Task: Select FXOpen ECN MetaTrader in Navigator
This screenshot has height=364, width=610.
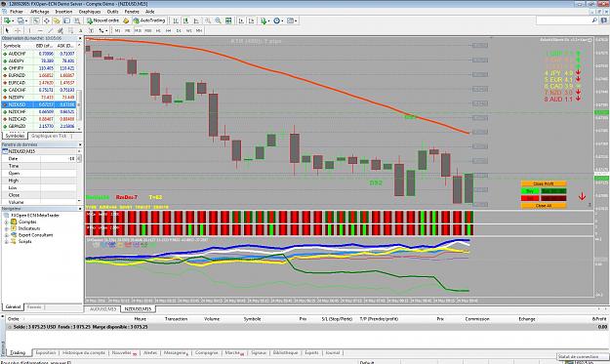Action: tap(35, 215)
